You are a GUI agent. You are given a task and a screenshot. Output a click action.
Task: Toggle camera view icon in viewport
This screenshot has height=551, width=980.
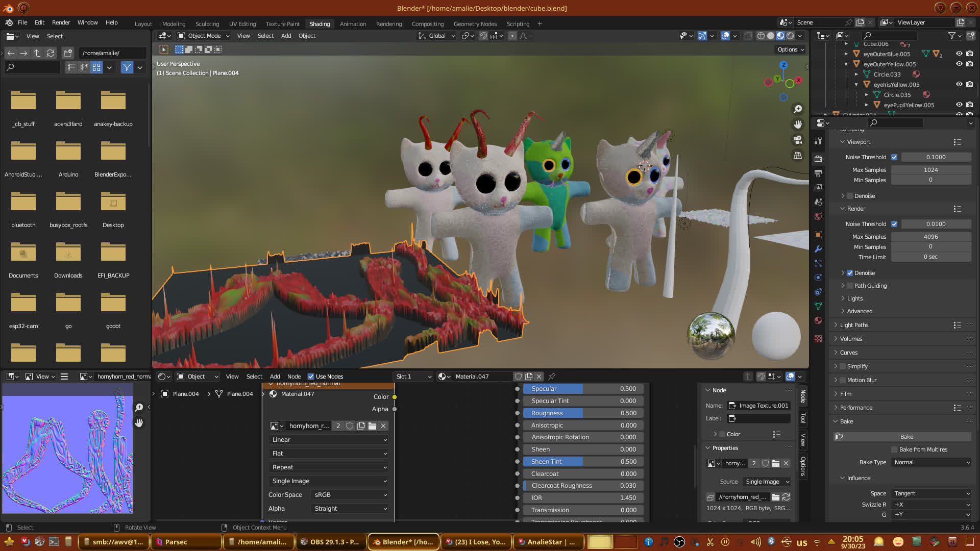(x=798, y=140)
